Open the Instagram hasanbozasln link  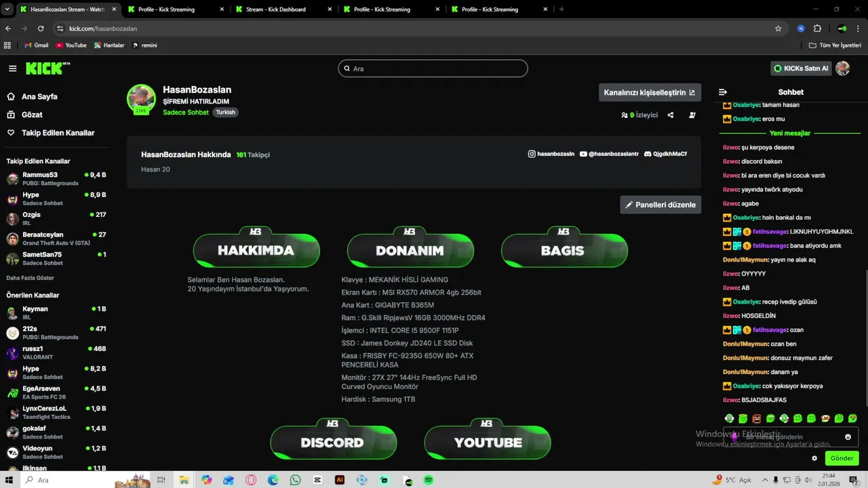coord(551,154)
